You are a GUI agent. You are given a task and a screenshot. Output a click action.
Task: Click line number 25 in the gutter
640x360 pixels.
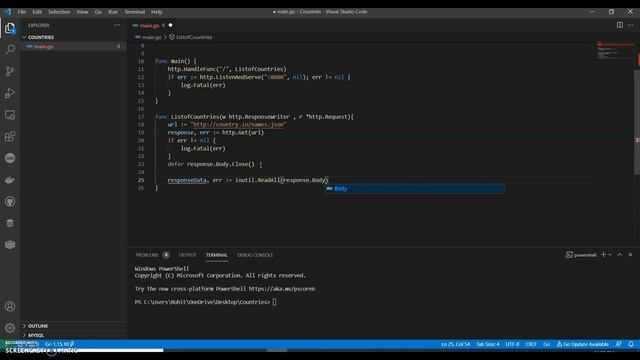(x=141, y=180)
